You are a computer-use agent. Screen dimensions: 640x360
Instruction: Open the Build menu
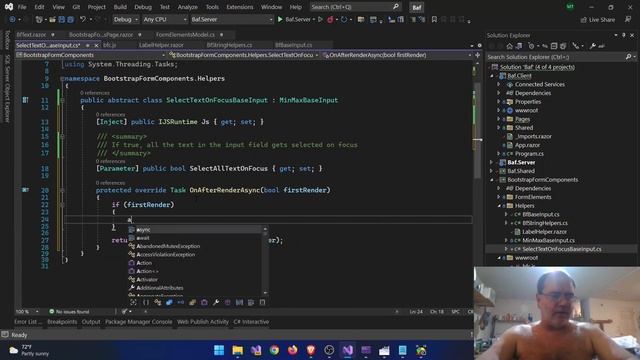pos(120,7)
